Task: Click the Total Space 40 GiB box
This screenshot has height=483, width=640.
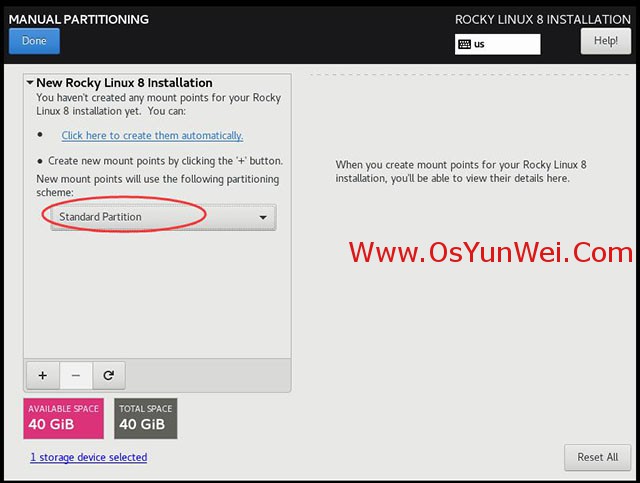Action: 146,418
